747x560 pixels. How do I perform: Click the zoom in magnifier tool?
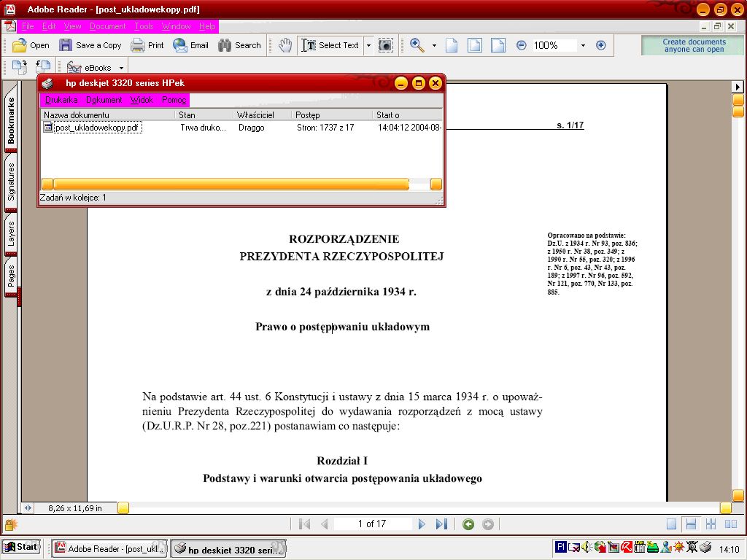click(x=417, y=45)
